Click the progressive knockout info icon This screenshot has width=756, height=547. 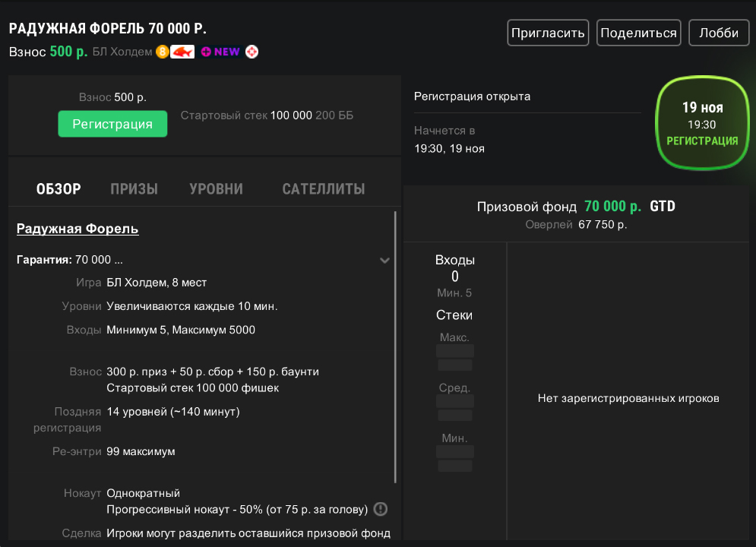coord(381,509)
